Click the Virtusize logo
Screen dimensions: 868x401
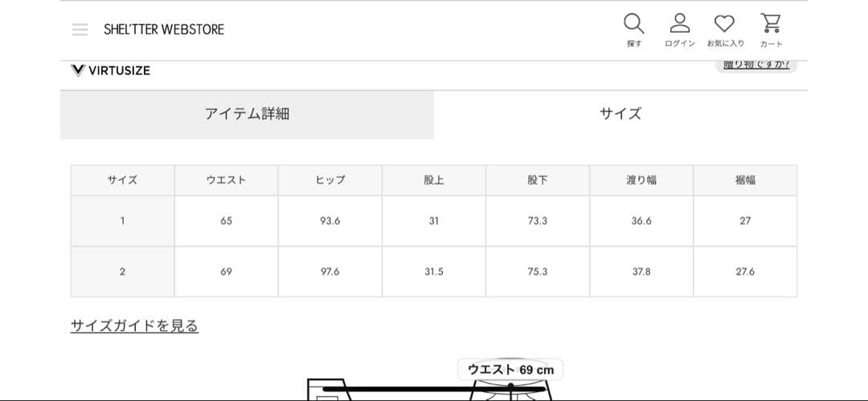tap(111, 70)
